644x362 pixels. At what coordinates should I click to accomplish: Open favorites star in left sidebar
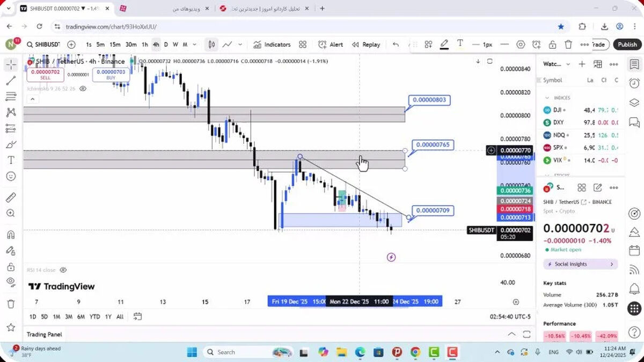11,327
